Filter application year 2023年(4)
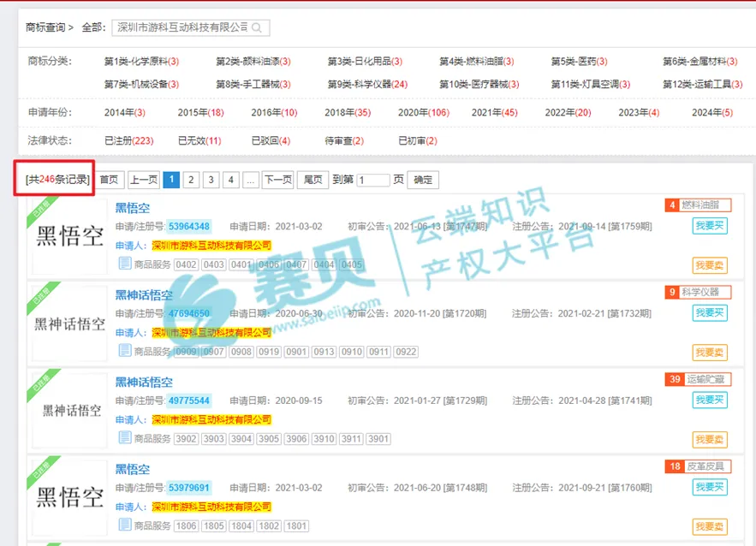This screenshot has width=756, height=546. pyautogui.click(x=639, y=112)
